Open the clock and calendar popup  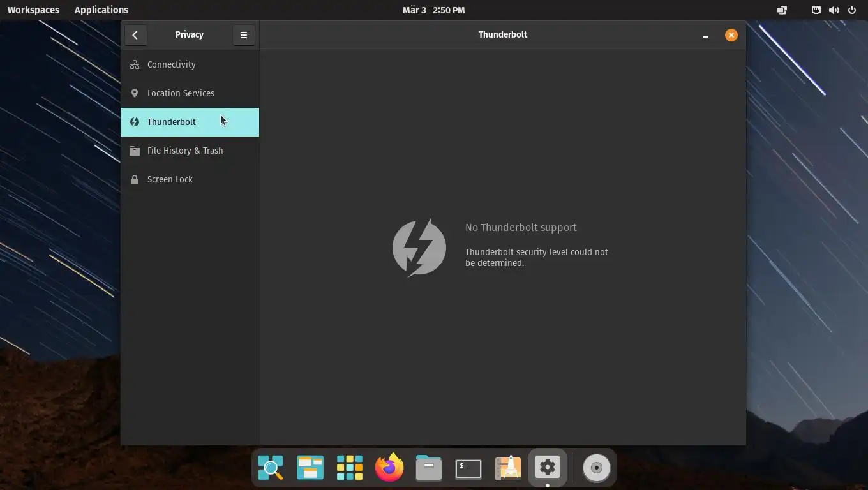click(x=434, y=10)
